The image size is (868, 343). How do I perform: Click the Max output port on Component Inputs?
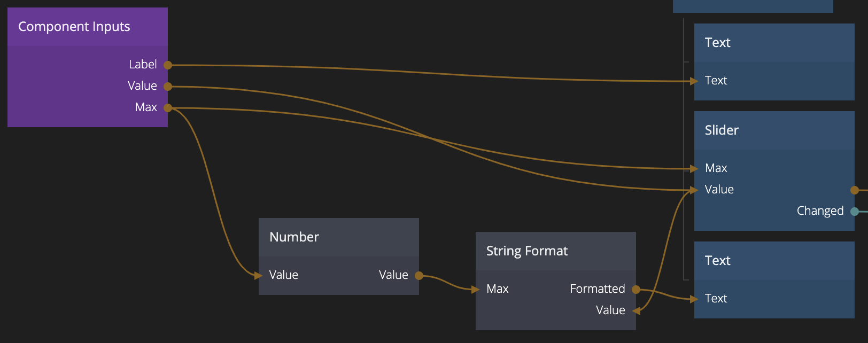click(168, 108)
